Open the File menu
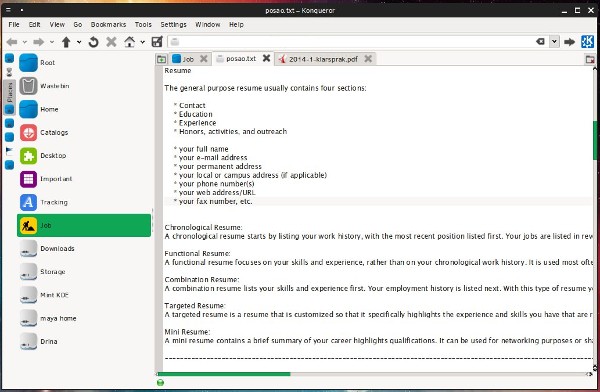The image size is (600, 392). (14, 24)
